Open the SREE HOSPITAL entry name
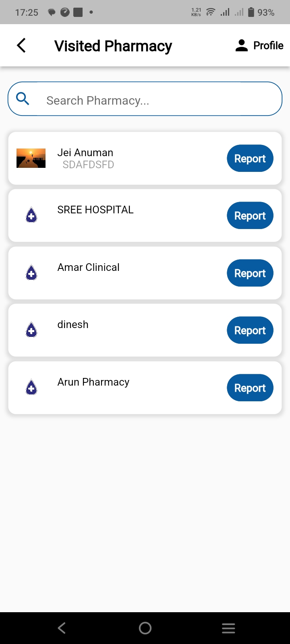The image size is (290, 644). point(95,210)
